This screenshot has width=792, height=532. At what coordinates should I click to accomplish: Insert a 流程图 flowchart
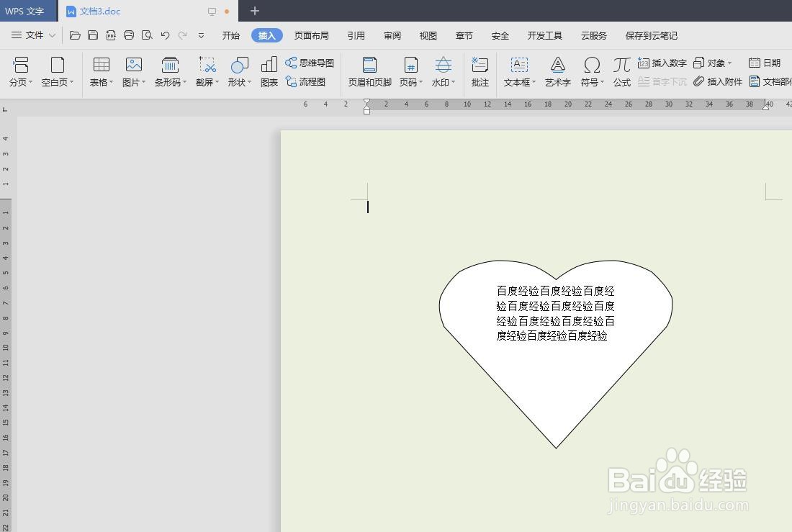click(305, 81)
